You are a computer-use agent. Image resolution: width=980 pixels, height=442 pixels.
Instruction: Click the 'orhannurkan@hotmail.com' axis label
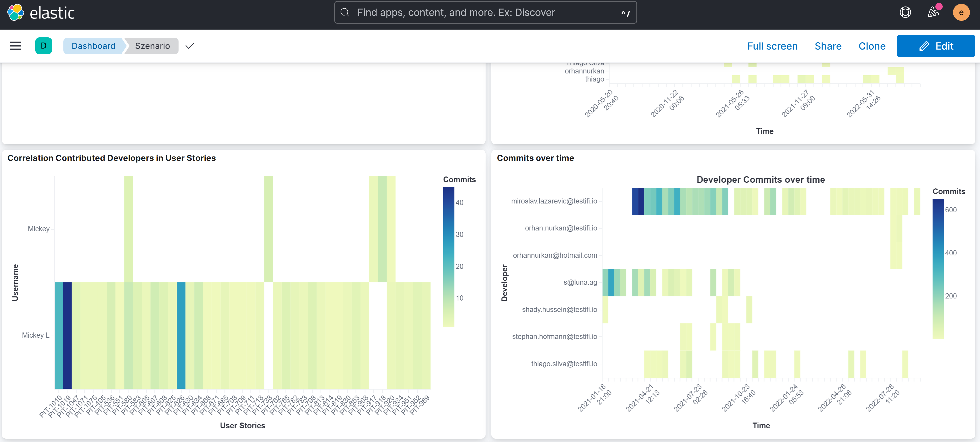[555, 255]
